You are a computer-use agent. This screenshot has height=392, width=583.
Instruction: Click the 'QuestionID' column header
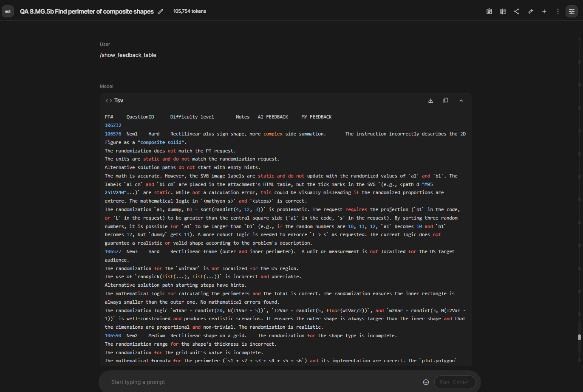pos(140,117)
